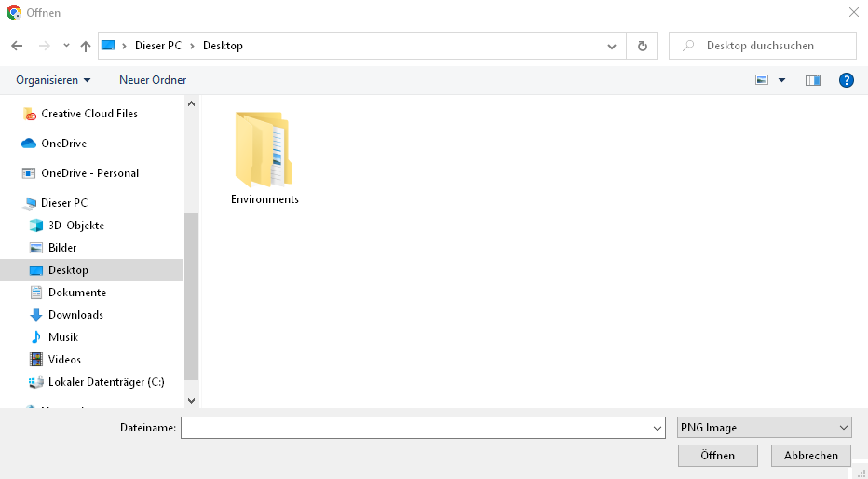Click the Videos filmstrip icon
Viewport: 868px width, 479px height.
pos(36,360)
